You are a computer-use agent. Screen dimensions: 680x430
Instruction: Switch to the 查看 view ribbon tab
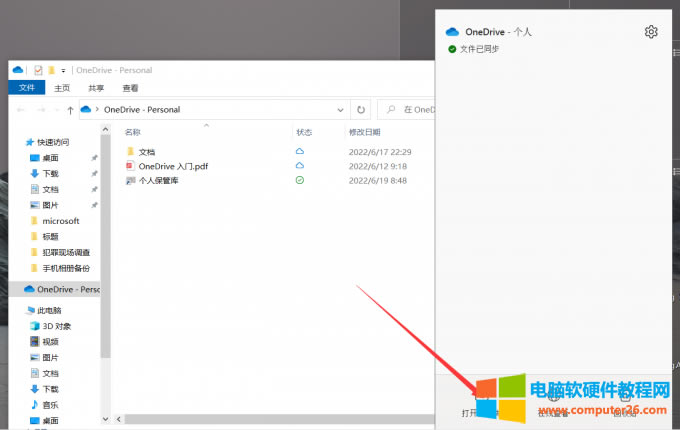(x=130, y=88)
